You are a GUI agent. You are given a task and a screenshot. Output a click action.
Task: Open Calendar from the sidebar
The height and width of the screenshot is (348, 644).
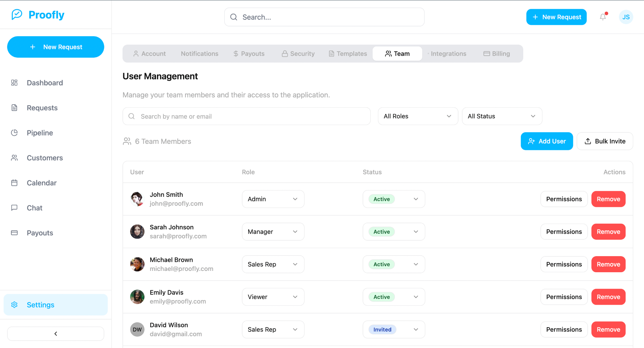pos(42,183)
